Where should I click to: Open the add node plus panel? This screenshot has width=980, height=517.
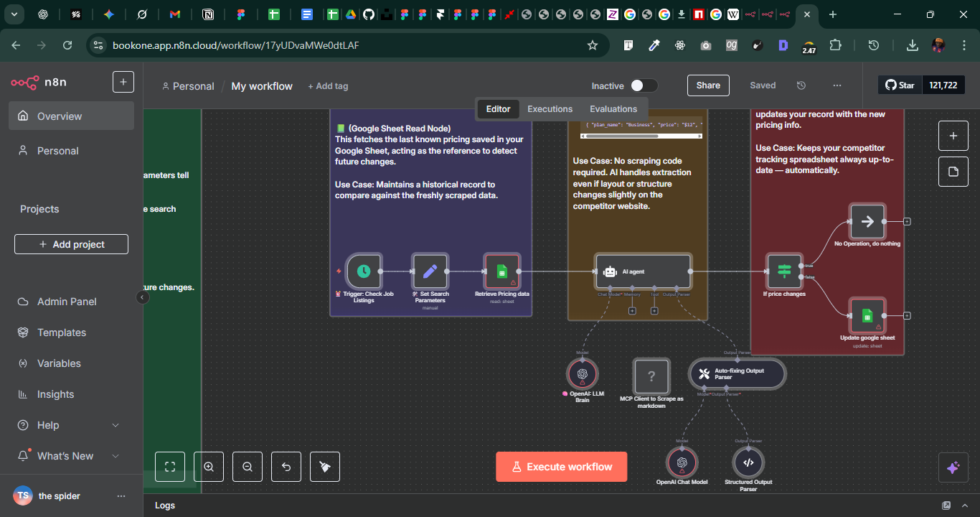[x=953, y=136]
